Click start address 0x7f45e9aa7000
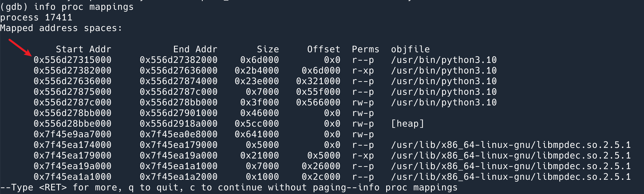Image resolution: width=644 pixels, height=194 pixels. click(x=73, y=134)
